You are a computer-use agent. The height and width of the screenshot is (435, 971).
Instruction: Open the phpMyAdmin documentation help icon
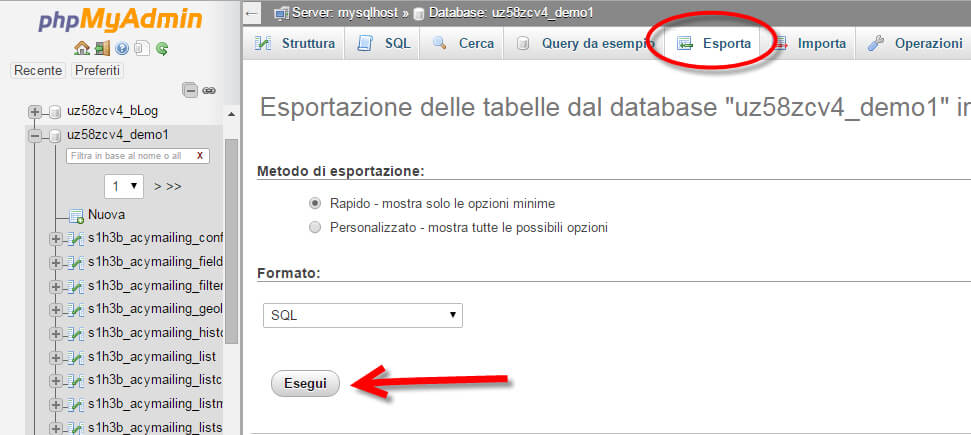(122, 48)
